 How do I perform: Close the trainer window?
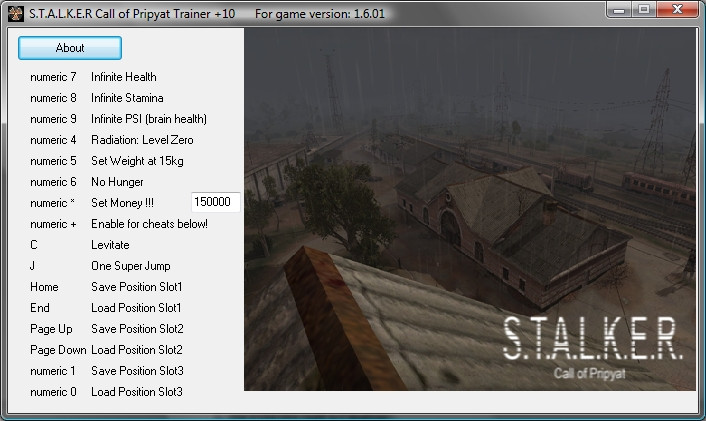coord(677,9)
